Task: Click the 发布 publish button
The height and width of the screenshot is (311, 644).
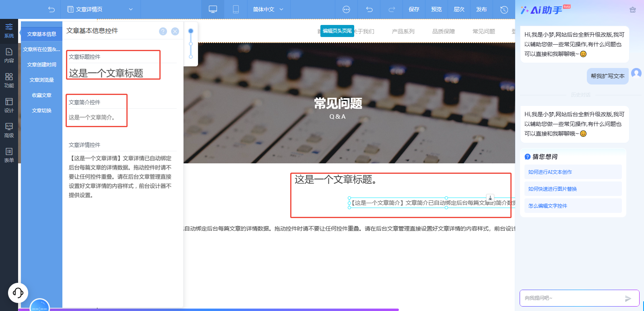Action: click(x=481, y=9)
